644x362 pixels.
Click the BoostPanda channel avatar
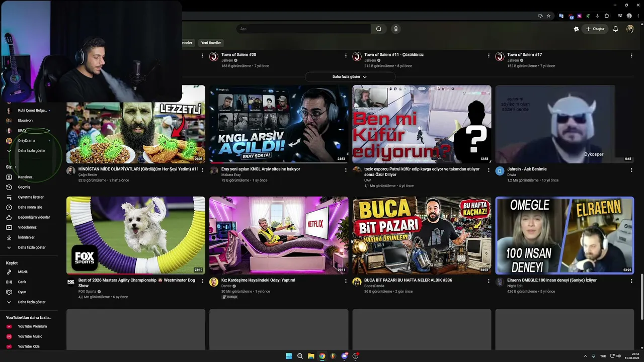coord(357,282)
